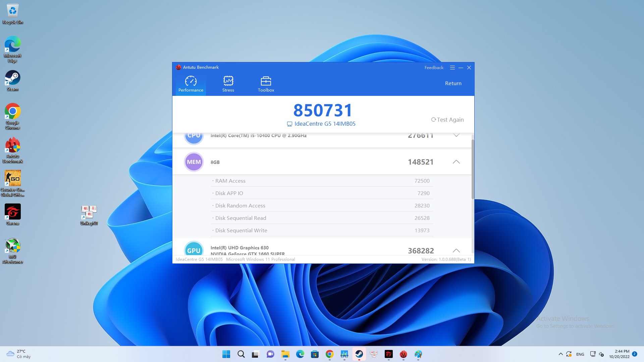Select the Garena desktop shortcut
644x362 pixels.
[13, 215]
